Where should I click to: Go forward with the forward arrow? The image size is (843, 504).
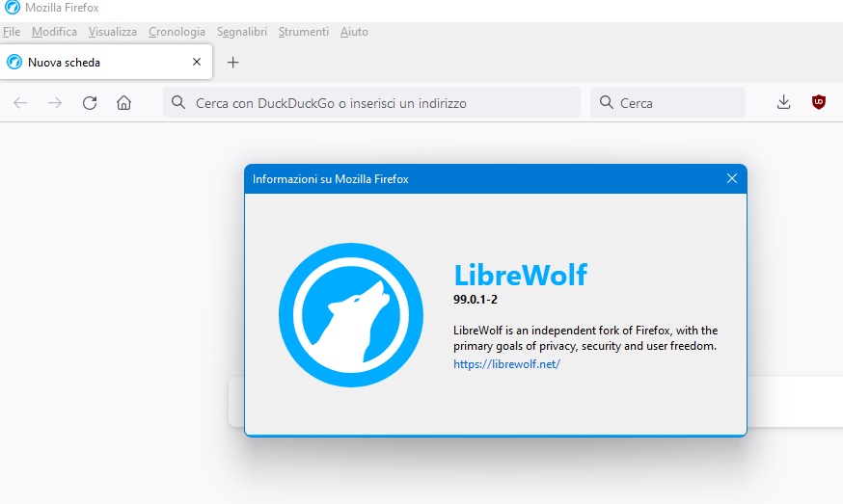pos(55,102)
